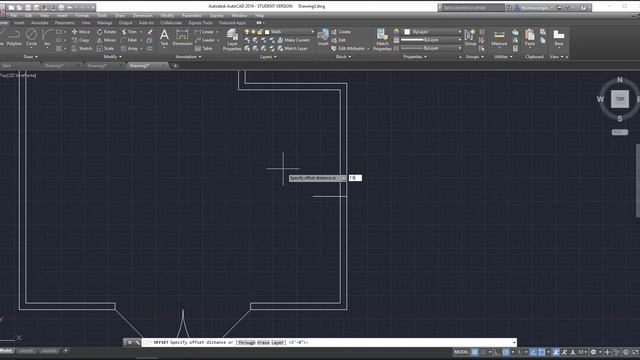640x360 pixels.
Task: Open Layer Properties manager
Action: 232,40
